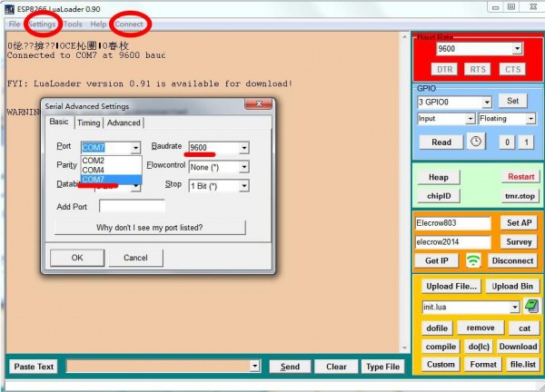Click the compile button
The image size is (545, 392).
click(441, 346)
